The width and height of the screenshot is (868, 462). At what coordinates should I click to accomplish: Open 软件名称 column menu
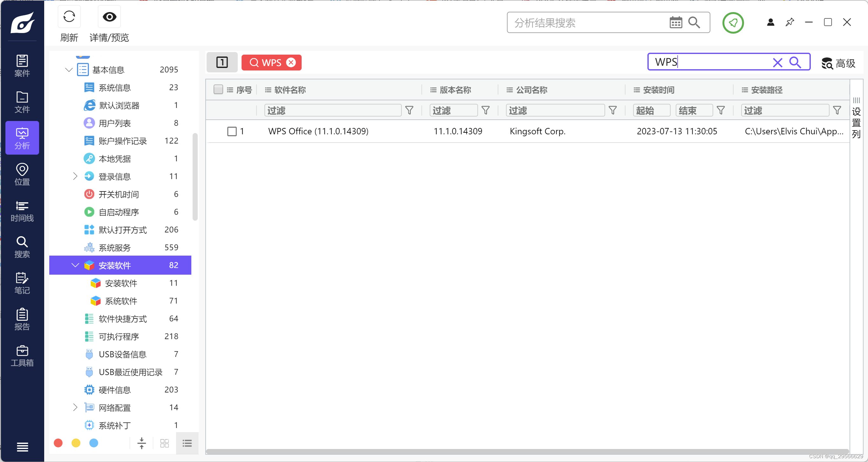point(268,90)
